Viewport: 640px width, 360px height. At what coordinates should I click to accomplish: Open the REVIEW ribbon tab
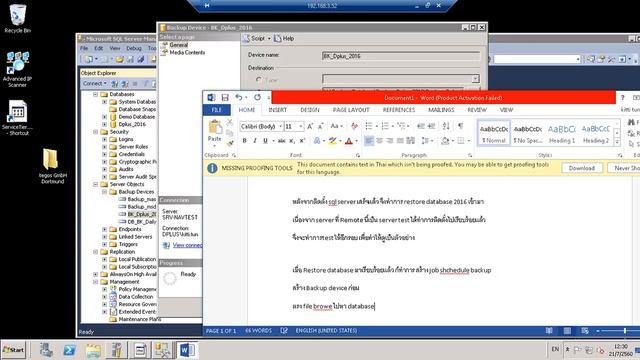477,110
